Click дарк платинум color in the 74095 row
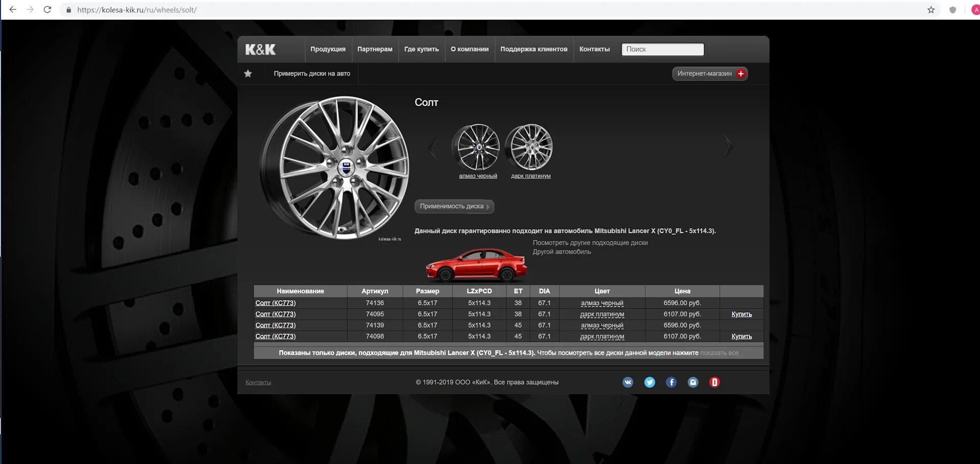Screen dimensions: 980x464 point(602,314)
